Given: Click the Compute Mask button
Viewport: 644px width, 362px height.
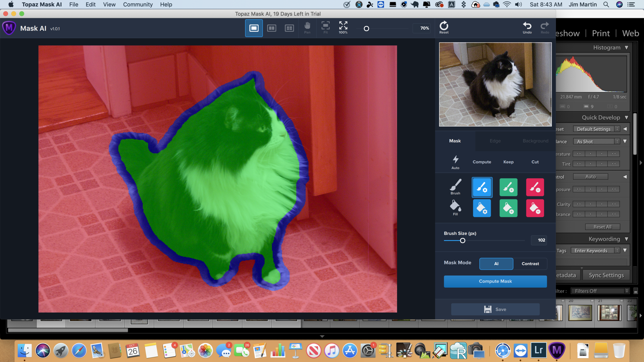Looking at the screenshot, I should click(x=495, y=281).
